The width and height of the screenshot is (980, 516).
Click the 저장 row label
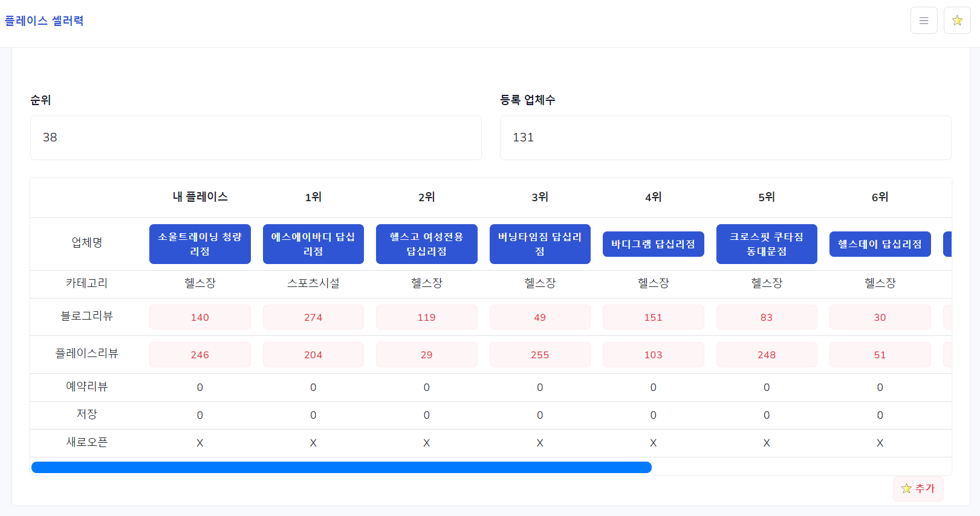pos(87,414)
